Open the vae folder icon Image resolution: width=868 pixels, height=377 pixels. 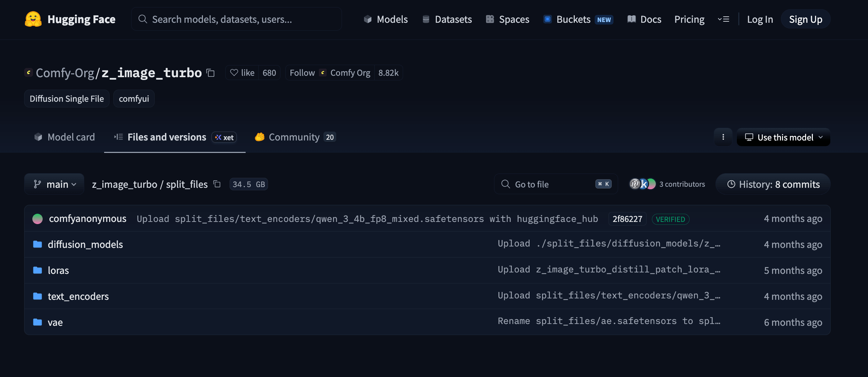tap(37, 322)
